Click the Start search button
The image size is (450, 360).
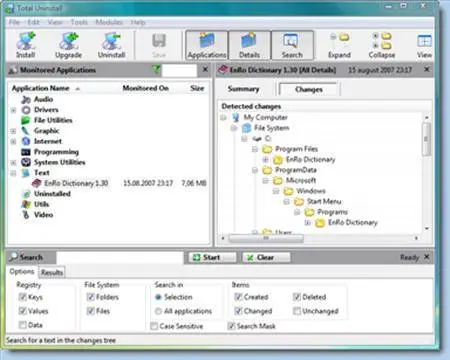212,257
